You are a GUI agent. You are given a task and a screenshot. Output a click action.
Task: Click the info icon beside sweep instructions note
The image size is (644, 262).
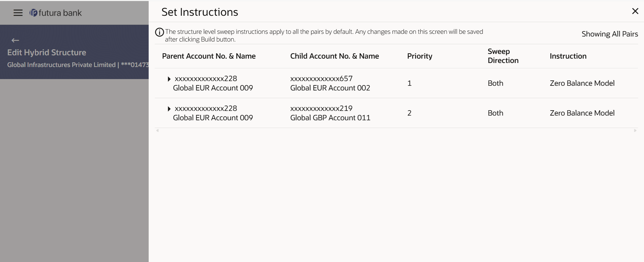159,32
